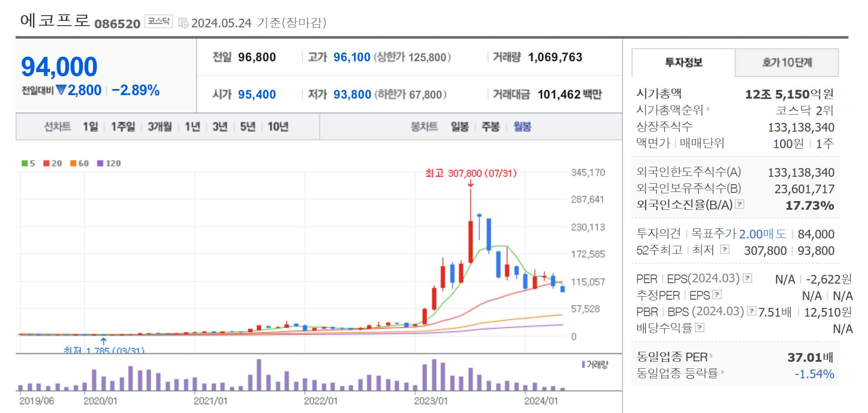This screenshot has height=413, width=868.
Task: Select the 3개월 line chart period
Action: click(160, 127)
